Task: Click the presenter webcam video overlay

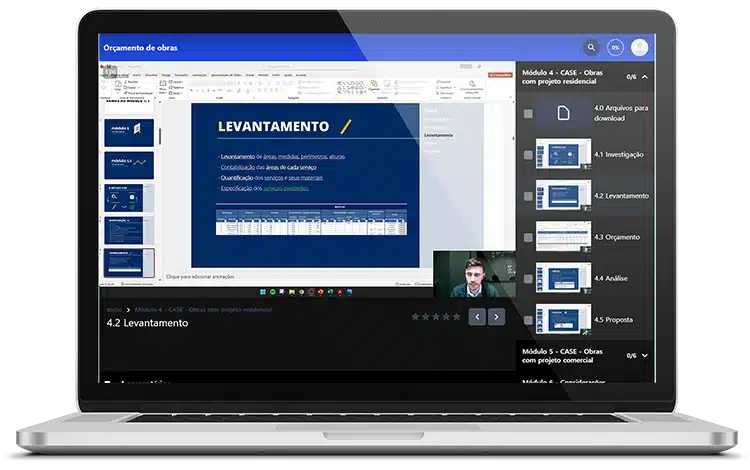Action: tap(474, 274)
